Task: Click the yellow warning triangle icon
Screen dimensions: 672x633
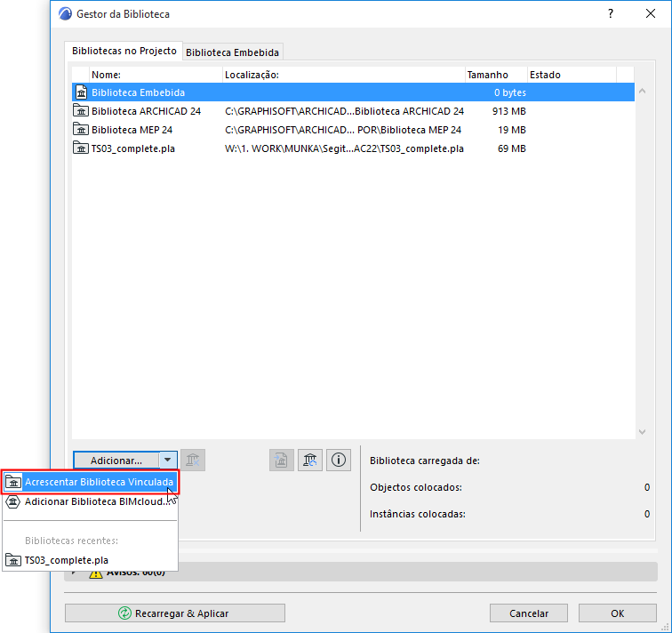Action: pos(96,573)
